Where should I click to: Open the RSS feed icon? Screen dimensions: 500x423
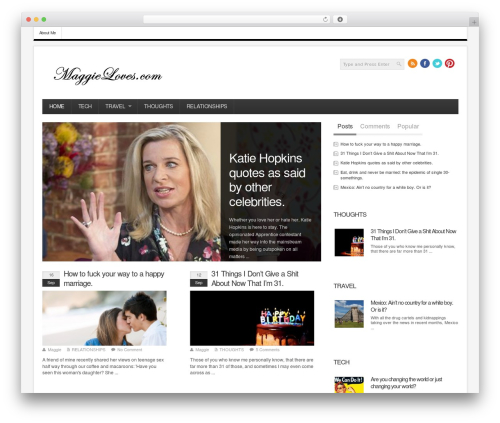point(412,63)
